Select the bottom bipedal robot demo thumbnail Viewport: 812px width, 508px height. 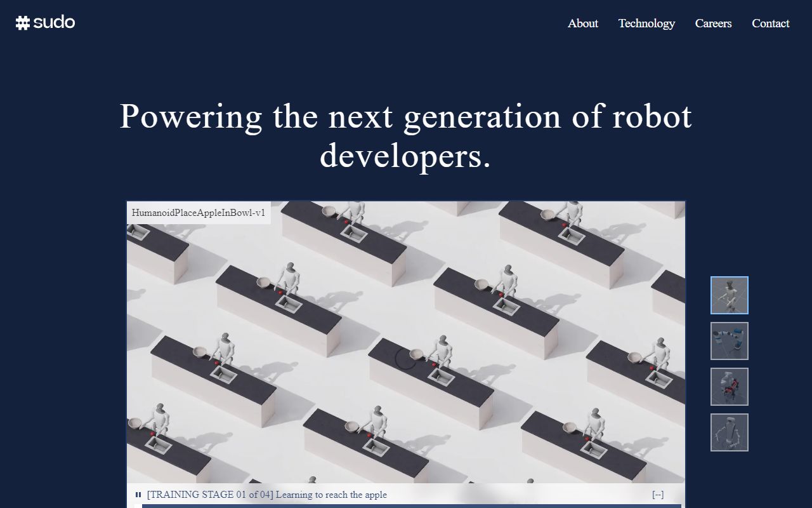point(729,432)
